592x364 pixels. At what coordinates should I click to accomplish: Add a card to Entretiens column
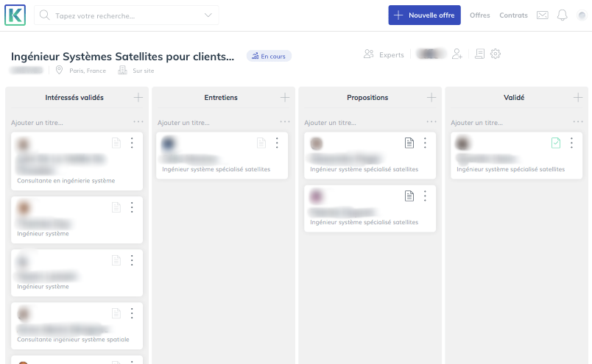(x=285, y=97)
